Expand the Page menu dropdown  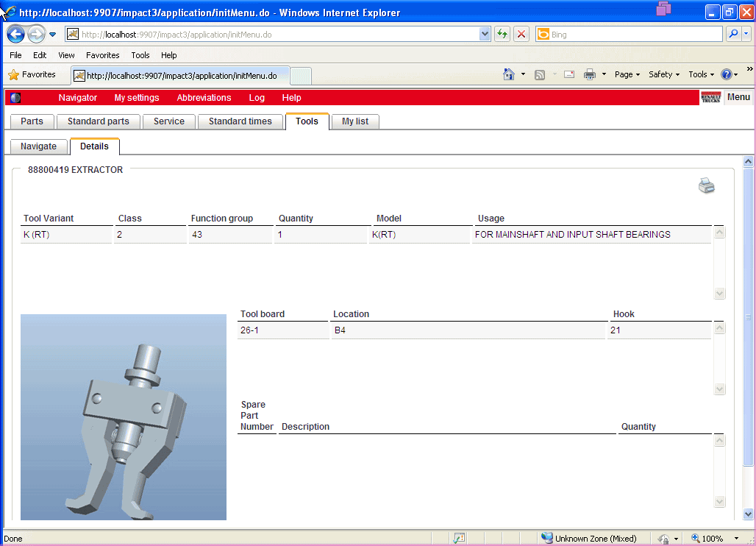627,74
